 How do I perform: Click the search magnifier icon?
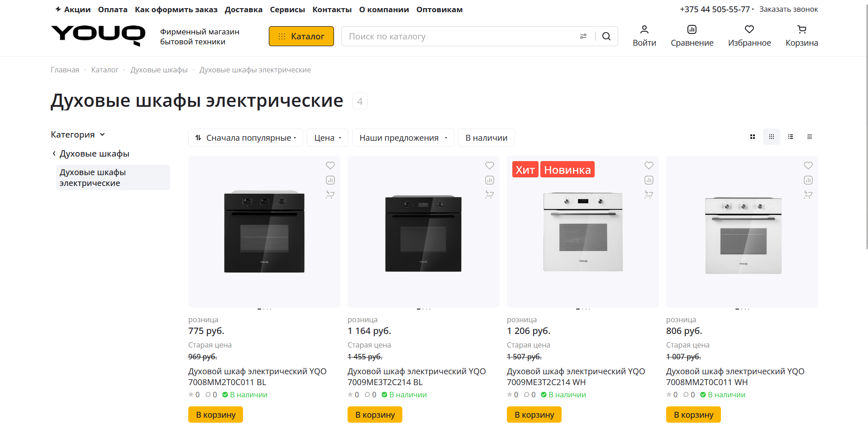(x=606, y=36)
